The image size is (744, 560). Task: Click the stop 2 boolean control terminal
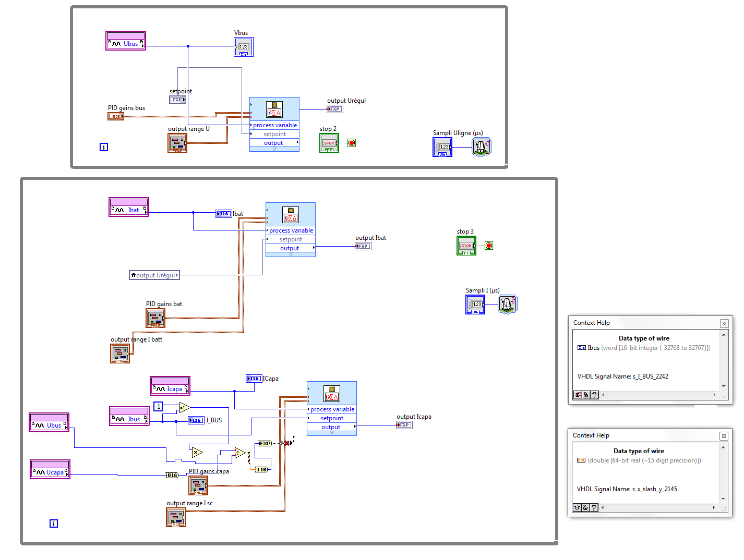coord(329,143)
